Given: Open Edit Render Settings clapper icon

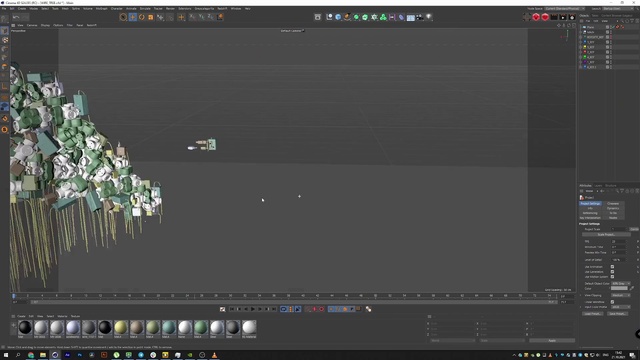Looking at the screenshot, I should (572, 17).
